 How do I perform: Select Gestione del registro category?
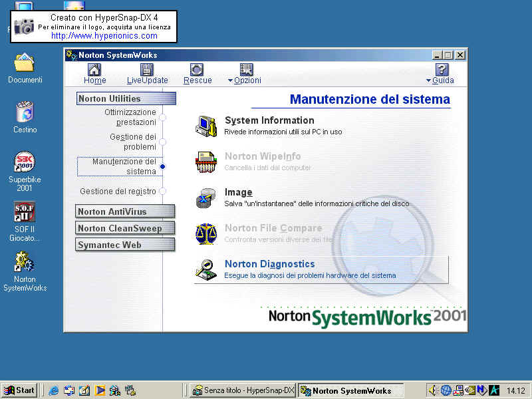point(118,192)
